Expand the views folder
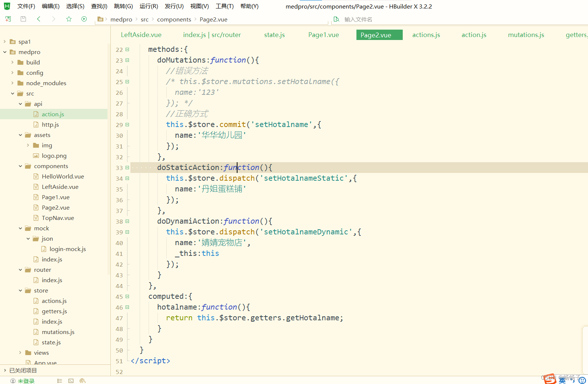Screen dimensions: 588x384 (x=20, y=353)
